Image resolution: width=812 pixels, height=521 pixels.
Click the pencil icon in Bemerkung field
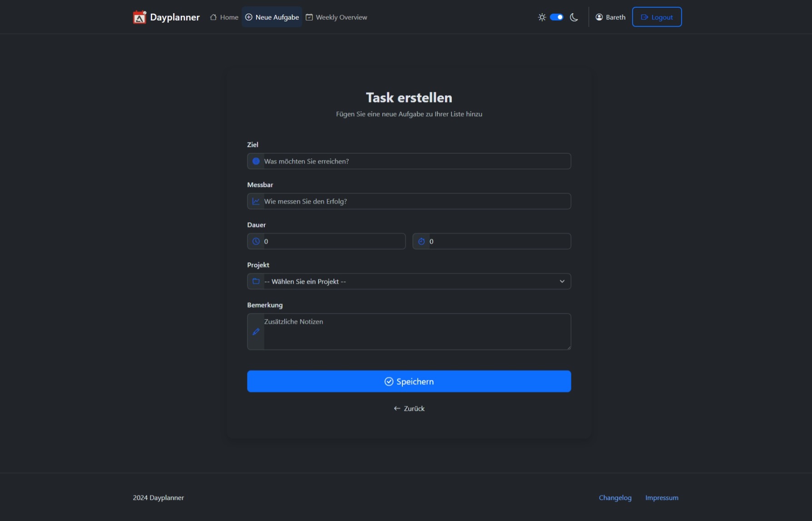click(256, 332)
